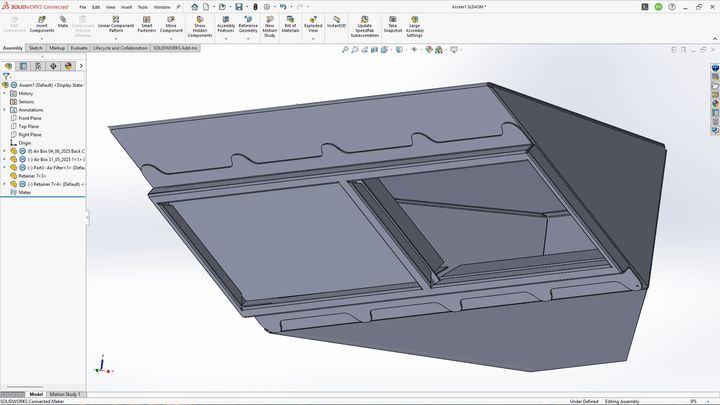Toggle Show Hidden Components
This screenshot has width=720, height=405.
click(x=200, y=21)
